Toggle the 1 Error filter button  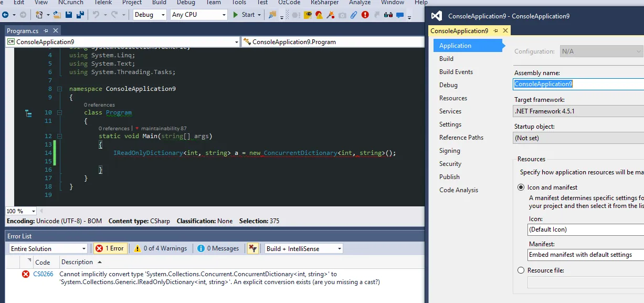110,248
